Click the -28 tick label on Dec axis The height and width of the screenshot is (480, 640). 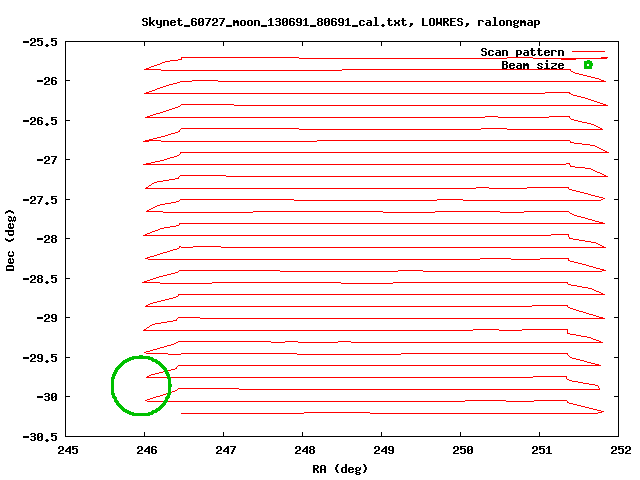click(45, 239)
